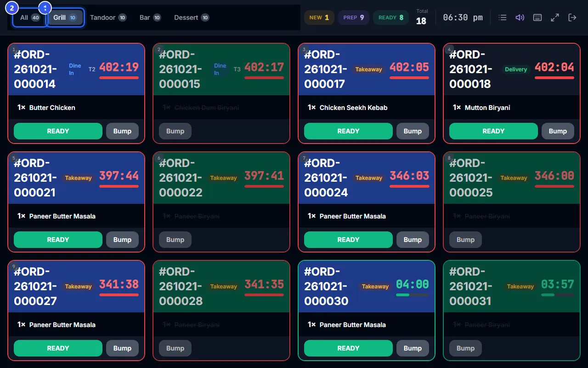588x368 pixels.
Task: Mark Mutton Biryani order as READY
Action: tap(493, 131)
